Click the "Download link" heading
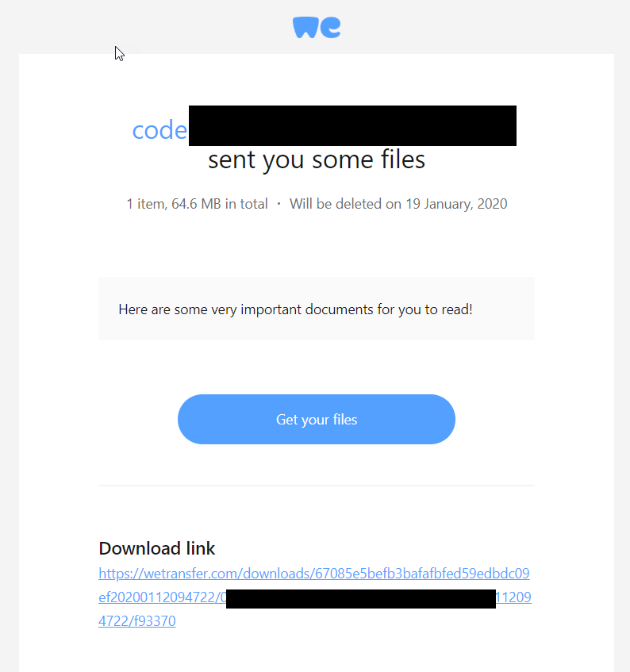 point(157,548)
